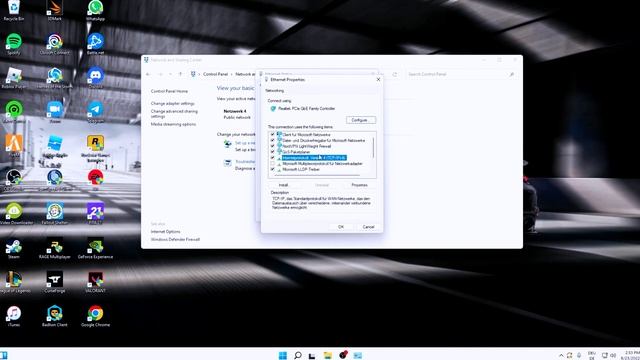Image resolution: width=640 pixels, height=360 pixels.
Task: Close the Ethernet Properties dialog
Action: (x=378, y=79)
